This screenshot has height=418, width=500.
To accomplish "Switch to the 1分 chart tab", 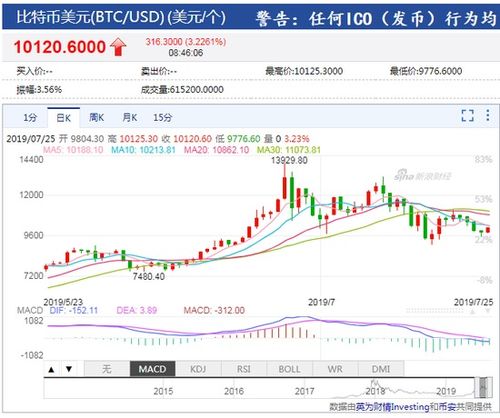I will pos(30,117).
